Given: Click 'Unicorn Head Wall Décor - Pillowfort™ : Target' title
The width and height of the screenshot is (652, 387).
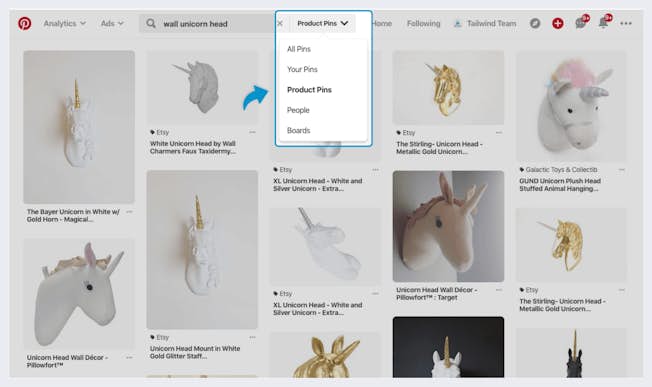Looking at the screenshot, I should tap(437, 293).
